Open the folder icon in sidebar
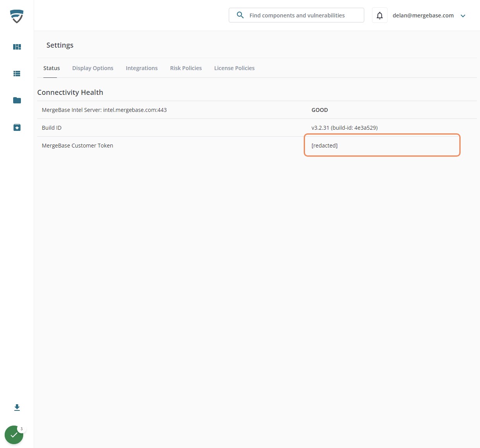480x448 pixels. [x=17, y=100]
